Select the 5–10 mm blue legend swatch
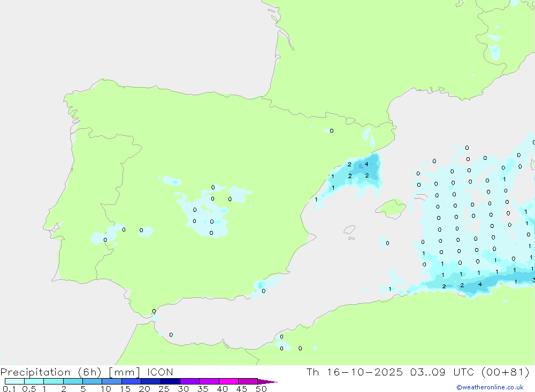The height and width of the screenshot is (392, 535). [93, 381]
